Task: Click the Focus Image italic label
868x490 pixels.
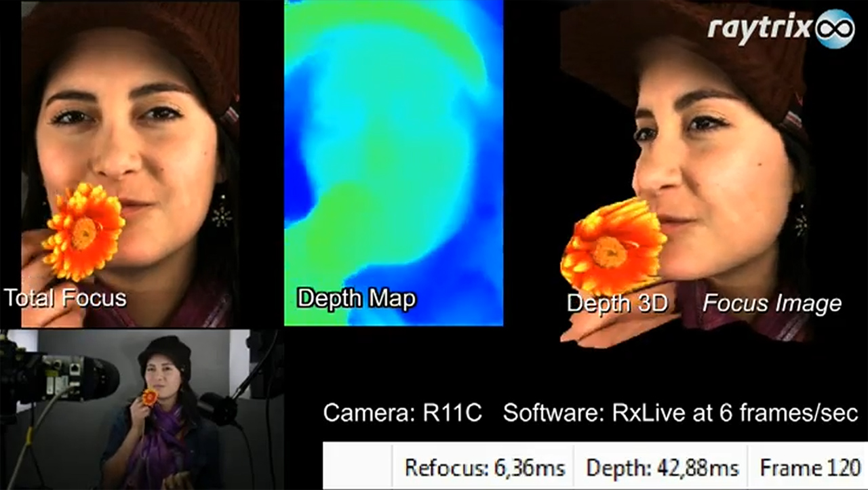Action: [x=772, y=304]
